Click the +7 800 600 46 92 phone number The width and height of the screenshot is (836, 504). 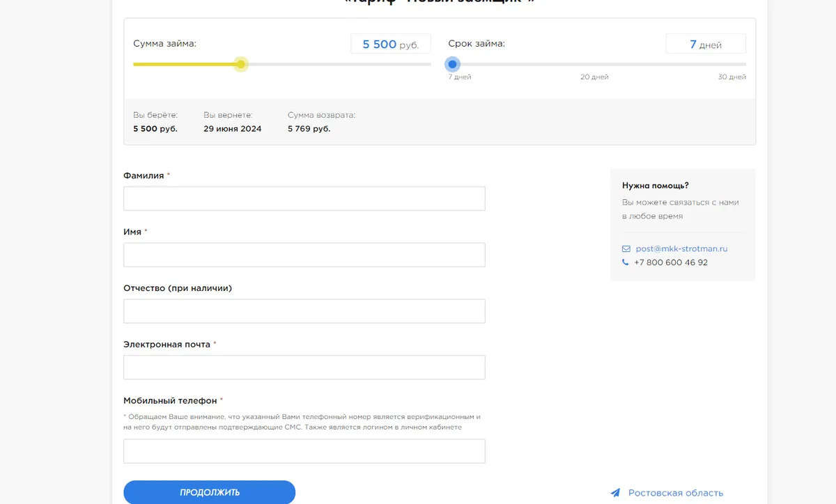point(671,262)
